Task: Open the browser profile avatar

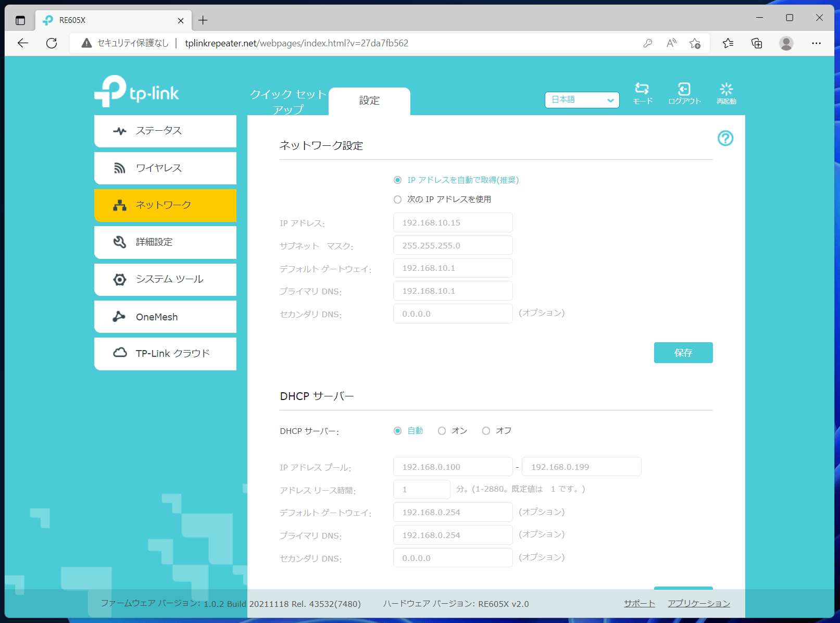Action: pyautogui.click(x=786, y=43)
